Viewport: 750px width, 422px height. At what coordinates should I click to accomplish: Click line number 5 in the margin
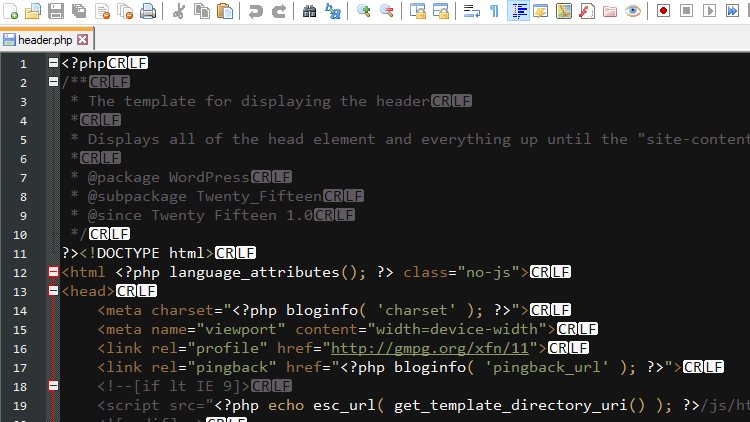click(23, 140)
